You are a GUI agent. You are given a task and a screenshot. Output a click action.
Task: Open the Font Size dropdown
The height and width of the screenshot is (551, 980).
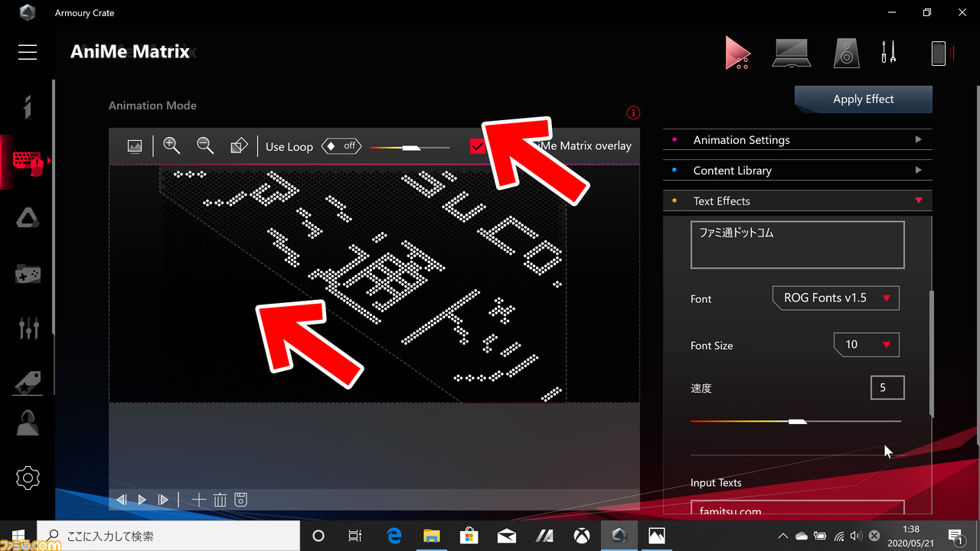point(866,344)
